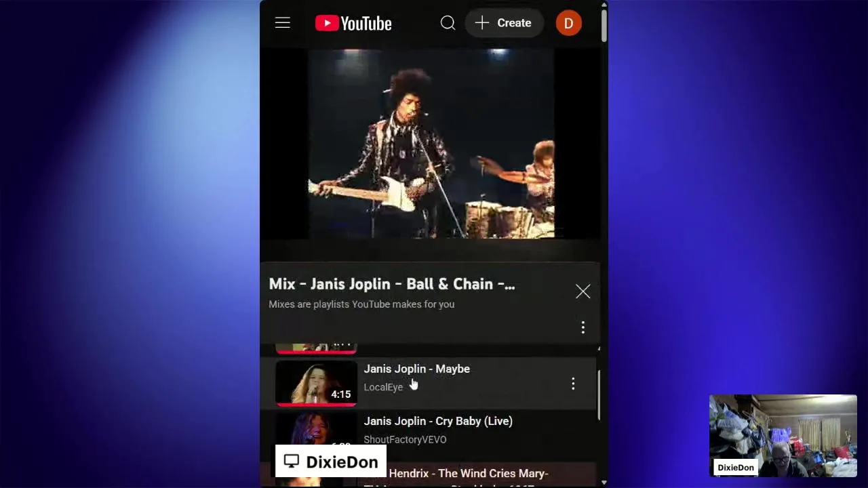Open the D account avatar menu
Screen dimensions: 868x488
tap(568, 23)
